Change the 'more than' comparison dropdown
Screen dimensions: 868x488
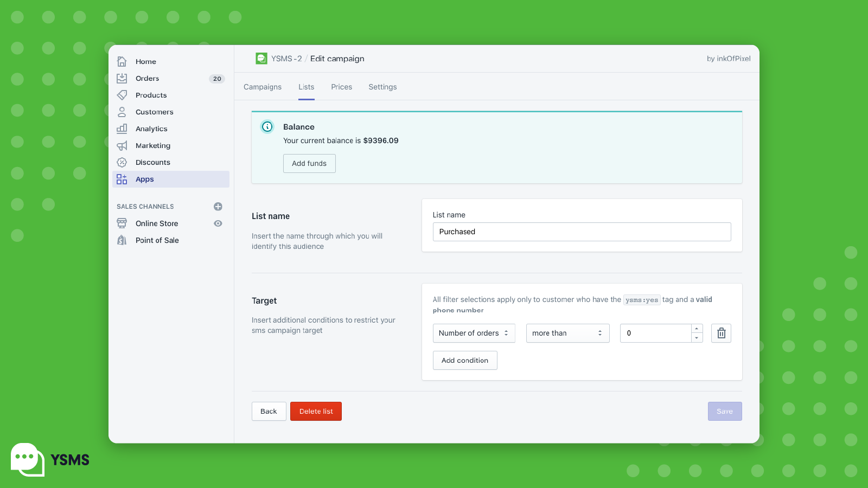coord(567,333)
